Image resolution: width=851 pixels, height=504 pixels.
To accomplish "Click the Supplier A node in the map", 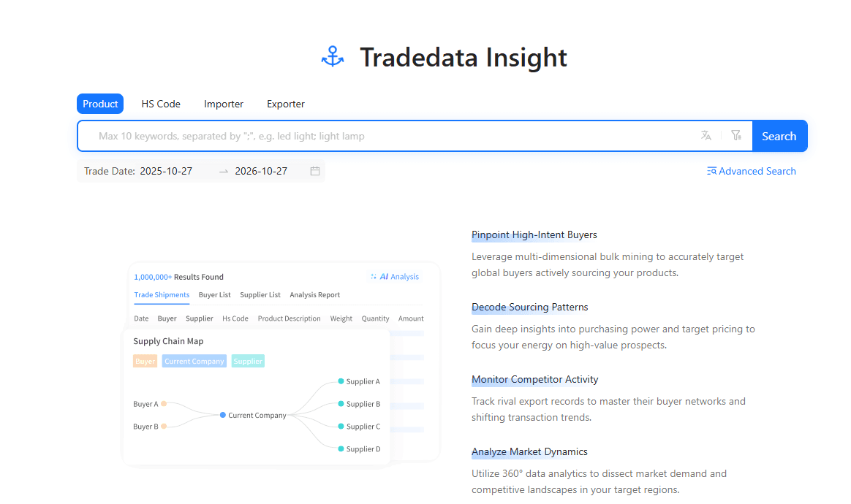I will [359, 381].
